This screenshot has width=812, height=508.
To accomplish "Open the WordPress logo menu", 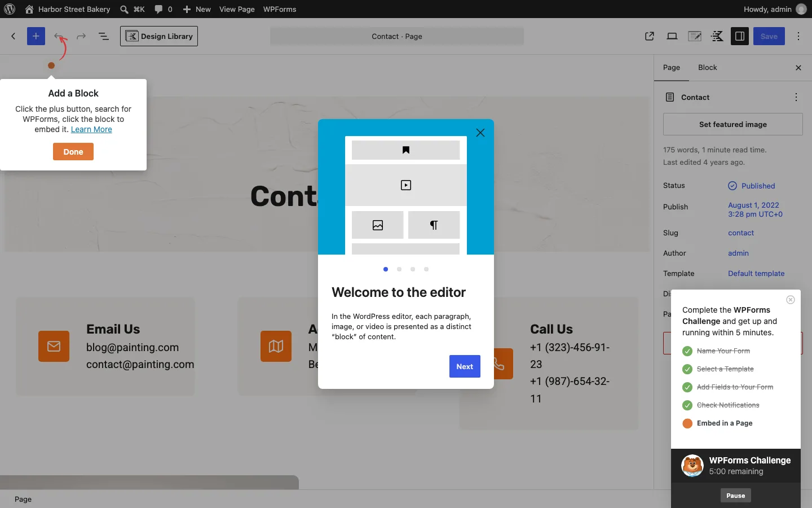I will click(10, 9).
